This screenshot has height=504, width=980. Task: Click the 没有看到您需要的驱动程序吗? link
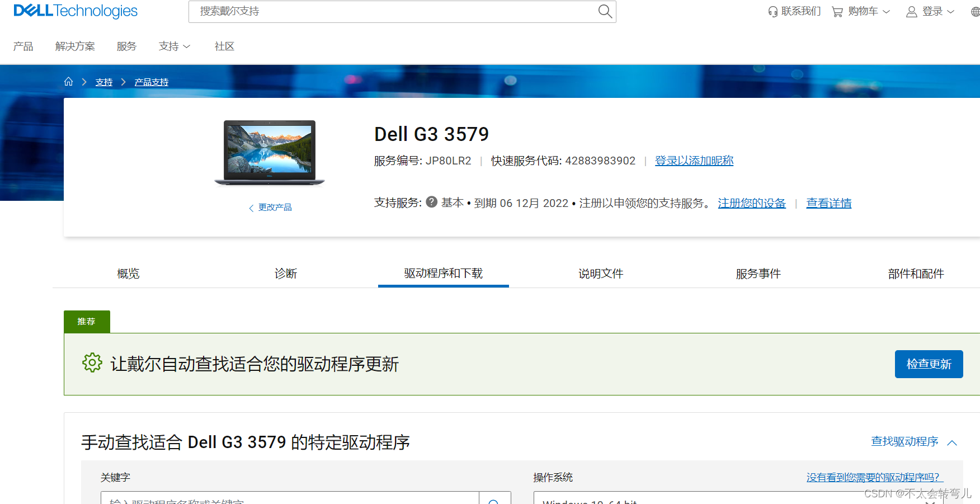click(x=875, y=477)
